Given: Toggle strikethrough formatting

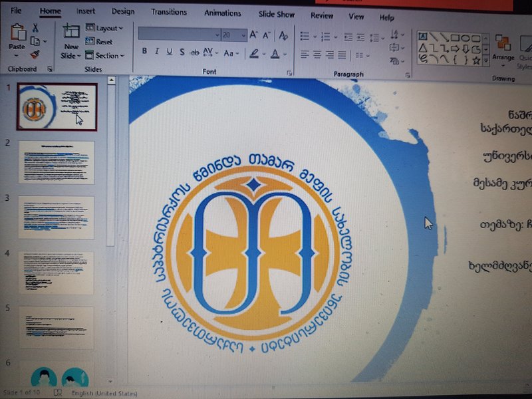Looking at the screenshot, I should coord(195,53).
